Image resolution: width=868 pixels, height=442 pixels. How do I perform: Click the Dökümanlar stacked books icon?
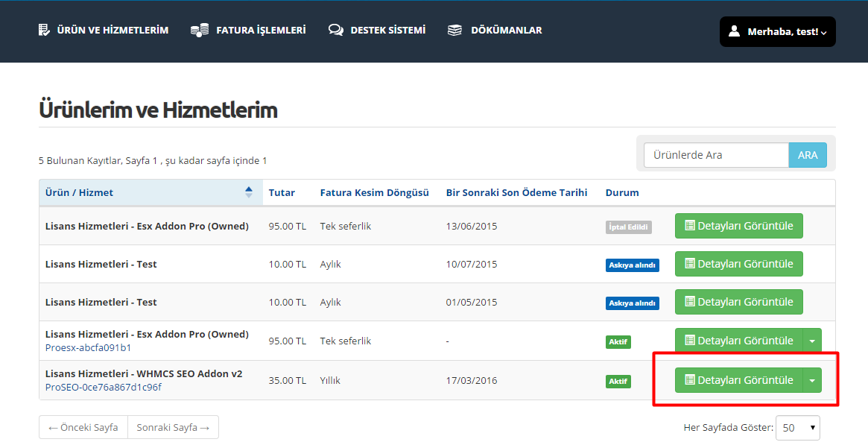pos(454,31)
